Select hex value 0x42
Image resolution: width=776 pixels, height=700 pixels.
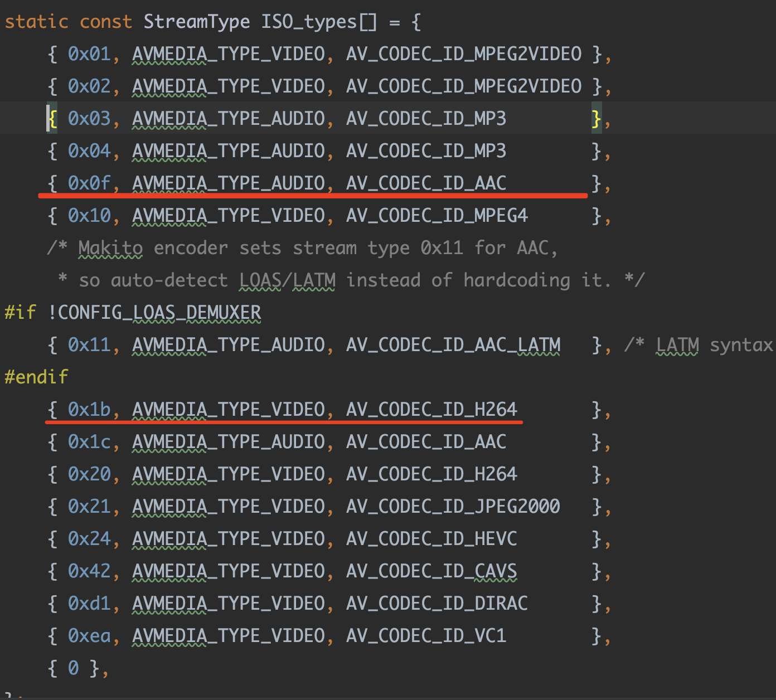pyautogui.click(x=89, y=571)
